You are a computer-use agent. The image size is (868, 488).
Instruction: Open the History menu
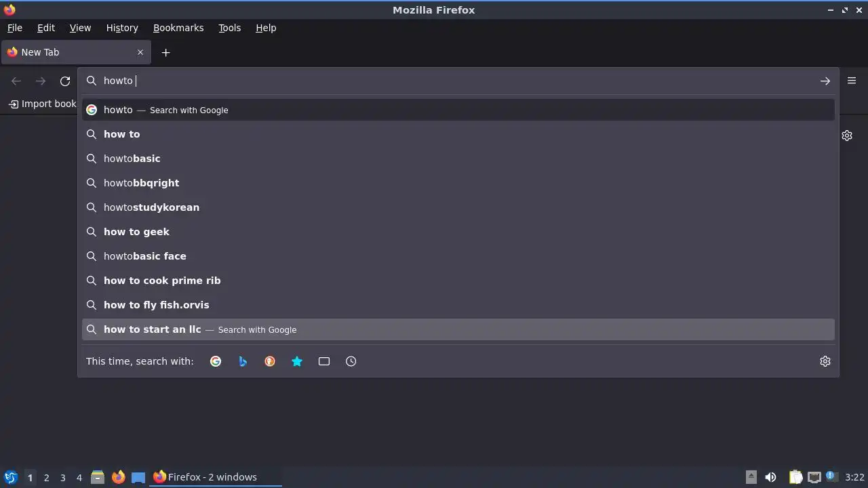(122, 28)
